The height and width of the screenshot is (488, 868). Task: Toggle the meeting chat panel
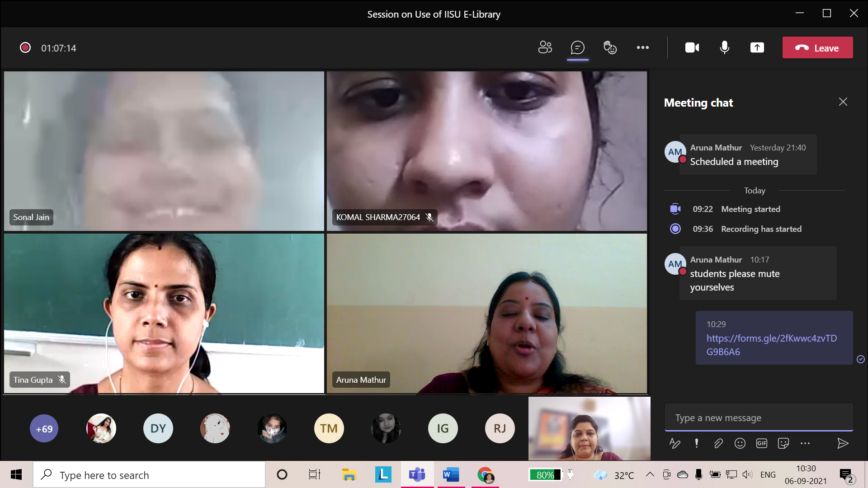click(577, 47)
